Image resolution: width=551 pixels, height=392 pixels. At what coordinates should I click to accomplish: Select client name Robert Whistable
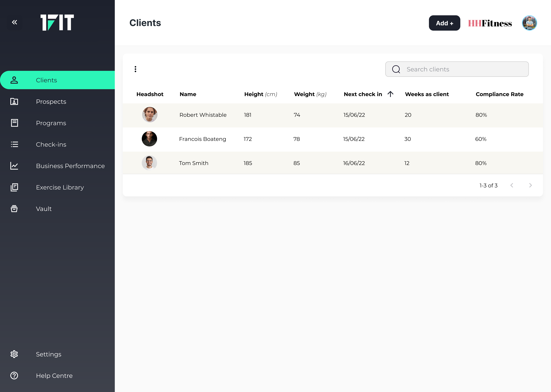click(x=203, y=115)
